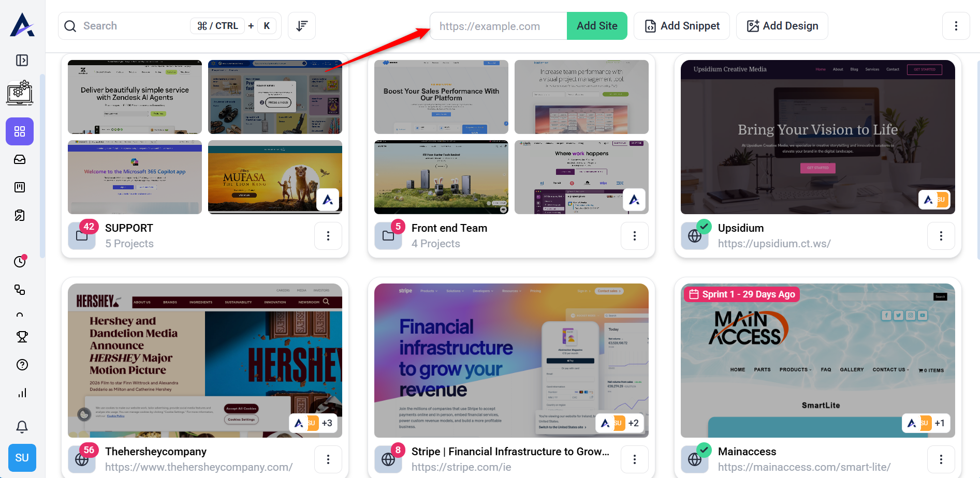The height and width of the screenshot is (478, 980).
Task: Open the Thehersheycompany card three-dot menu
Action: pos(328,459)
